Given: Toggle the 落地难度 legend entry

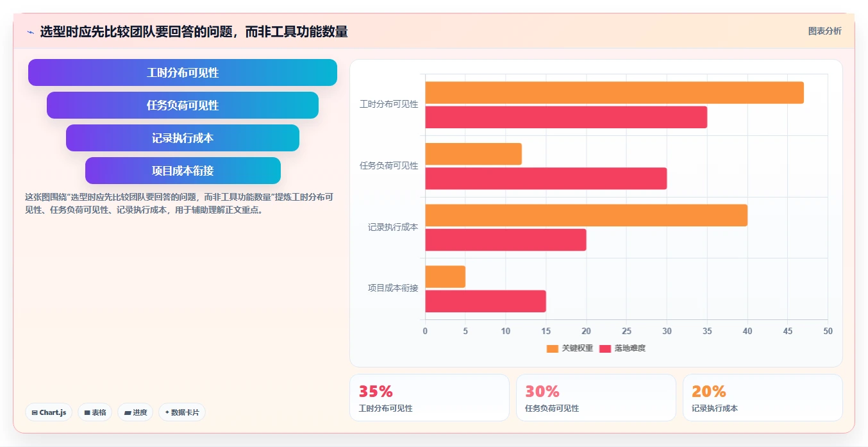Looking at the screenshot, I should (622, 348).
